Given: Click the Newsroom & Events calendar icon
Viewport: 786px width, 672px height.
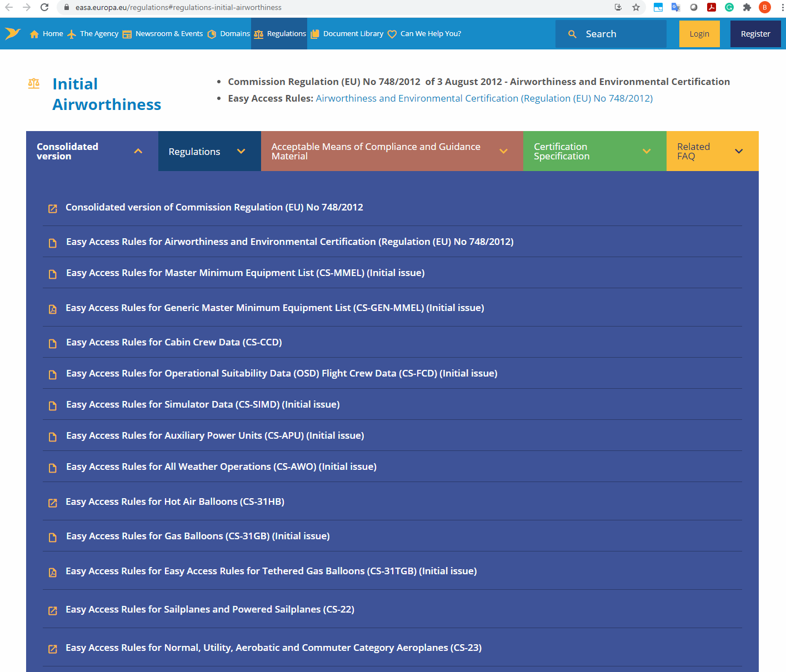Looking at the screenshot, I should pyautogui.click(x=127, y=34).
